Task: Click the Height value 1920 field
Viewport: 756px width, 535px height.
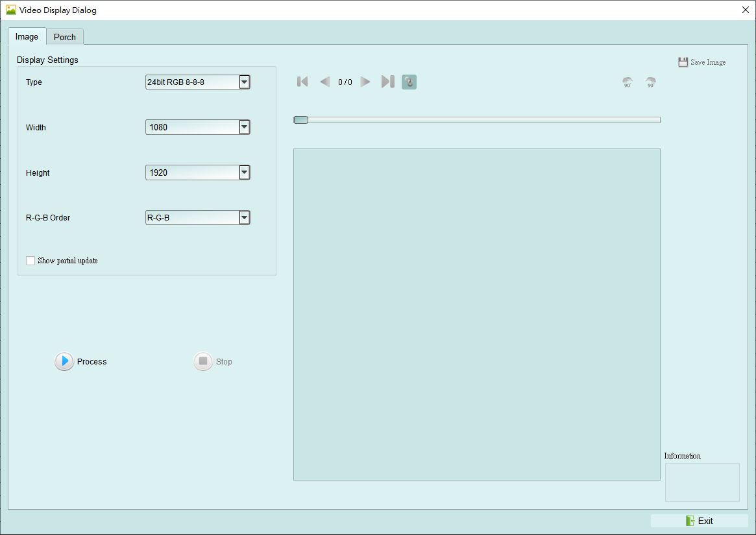Action: [x=192, y=172]
